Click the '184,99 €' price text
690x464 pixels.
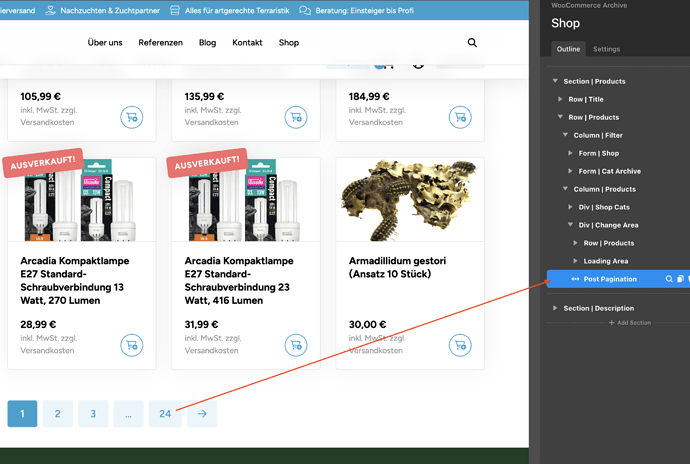[x=369, y=96]
